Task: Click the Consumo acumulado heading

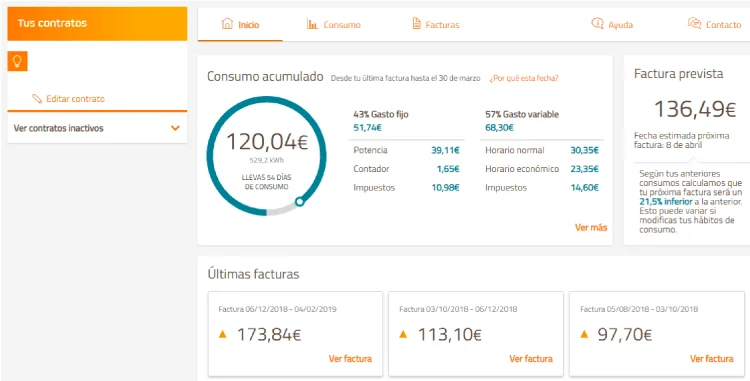Action: [x=265, y=77]
